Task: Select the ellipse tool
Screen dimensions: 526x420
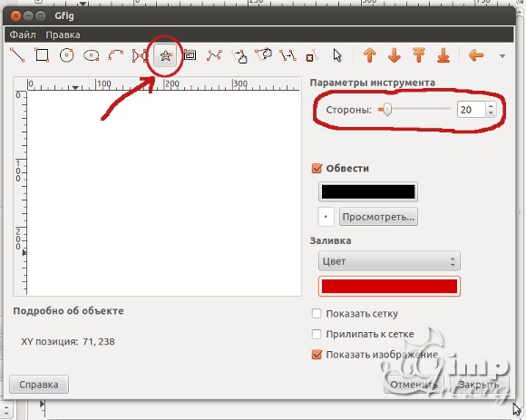Action: point(92,55)
